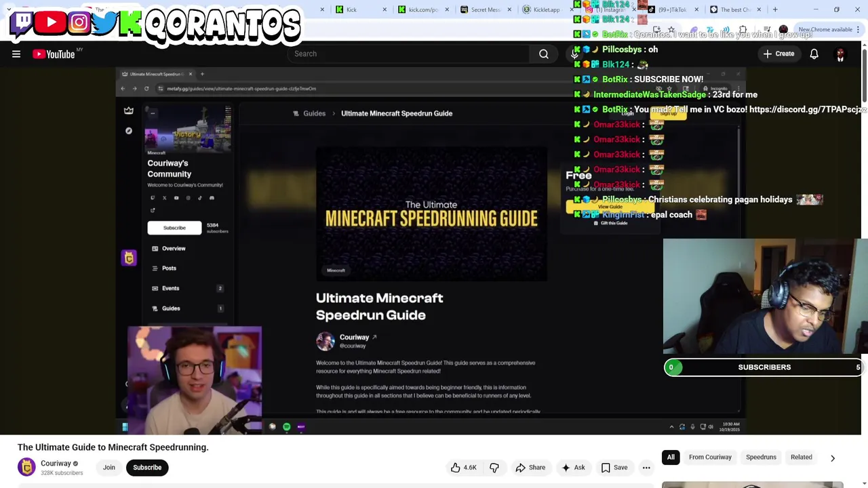868x488 pixels.
Task: Switch to the (99+) TikTok tab
Action: (x=671, y=9)
